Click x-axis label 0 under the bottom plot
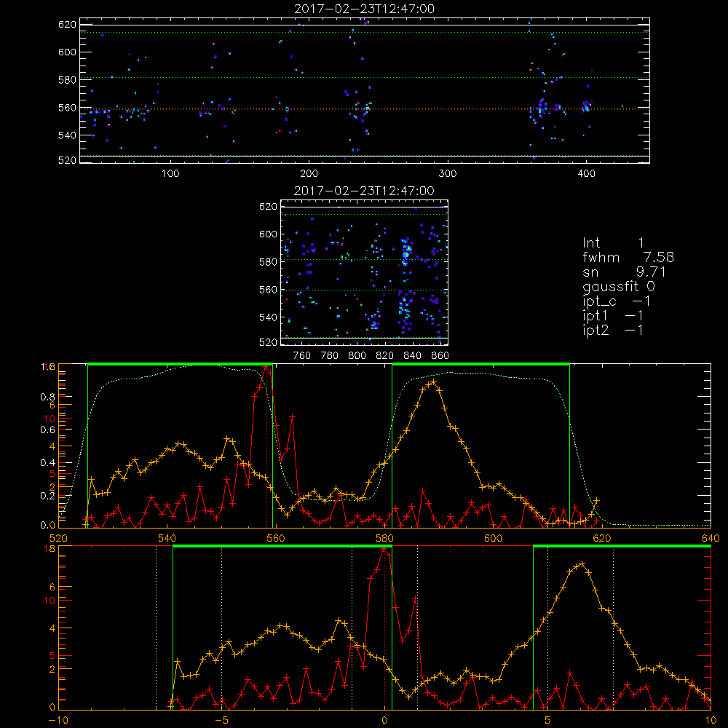Viewport: 728px width, 728px height. pos(384,721)
